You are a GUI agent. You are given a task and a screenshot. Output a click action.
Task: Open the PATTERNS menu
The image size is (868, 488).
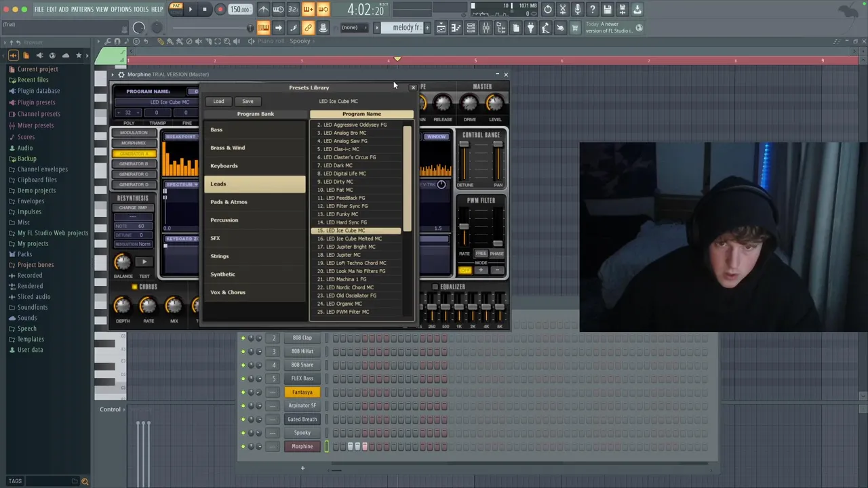click(x=82, y=9)
